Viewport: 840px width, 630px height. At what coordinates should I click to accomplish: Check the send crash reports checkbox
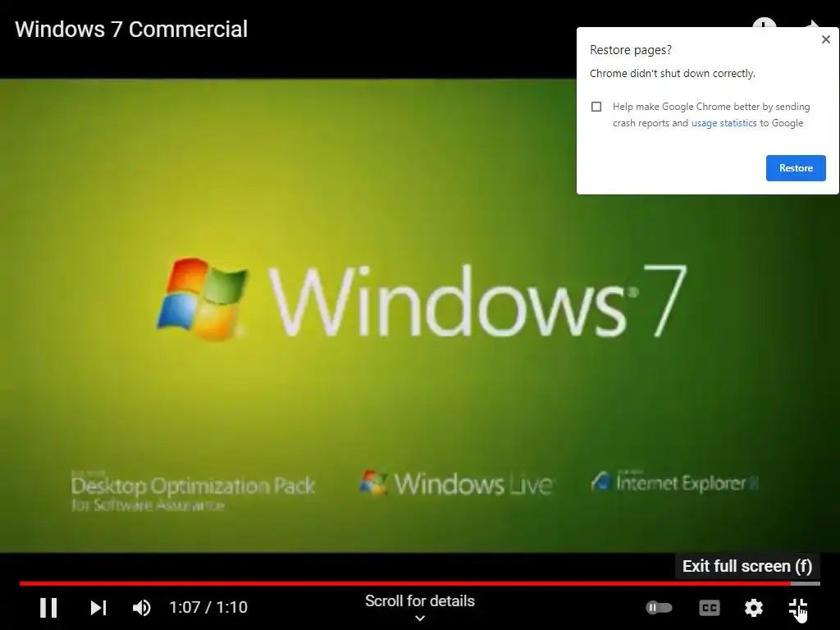click(596, 107)
